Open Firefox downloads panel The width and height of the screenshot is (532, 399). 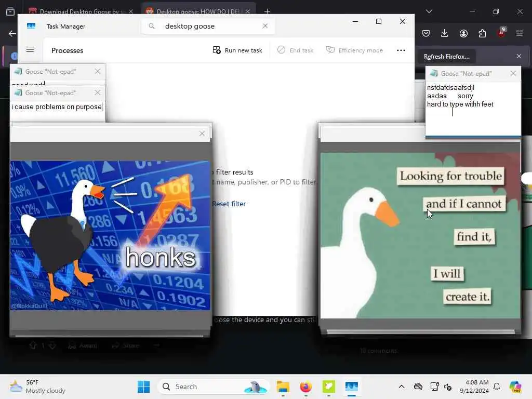445,33
